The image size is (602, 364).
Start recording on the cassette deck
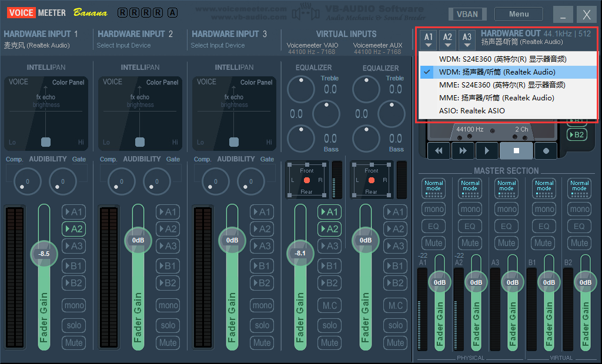coord(546,151)
